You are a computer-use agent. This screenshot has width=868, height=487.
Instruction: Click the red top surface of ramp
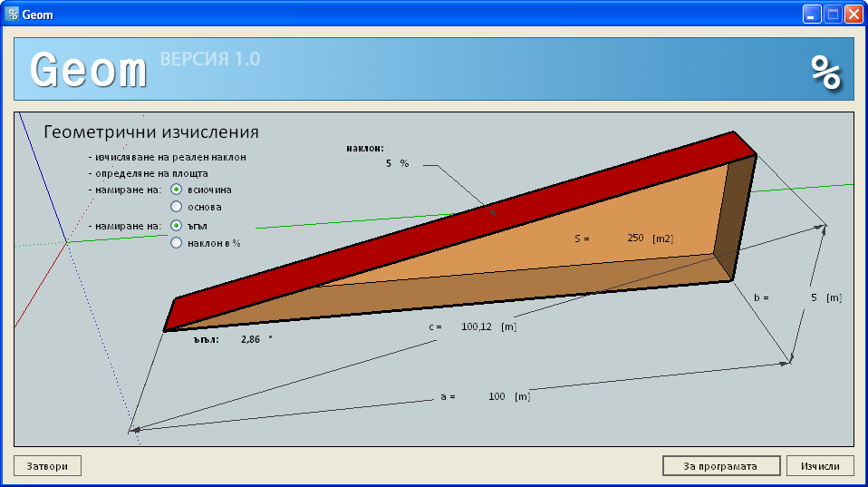point(453,227)
